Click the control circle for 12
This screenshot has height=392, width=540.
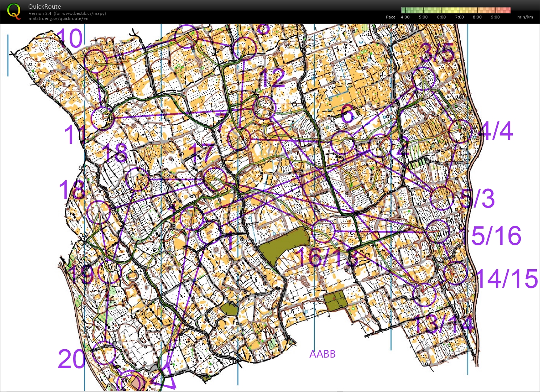click(x=264, y=108)
